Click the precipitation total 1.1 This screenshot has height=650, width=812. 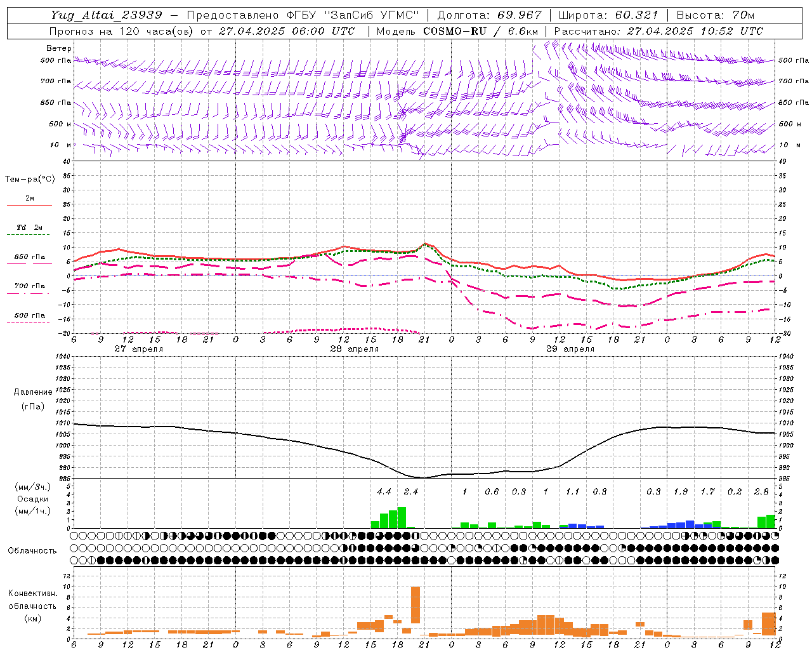point(573,491)
